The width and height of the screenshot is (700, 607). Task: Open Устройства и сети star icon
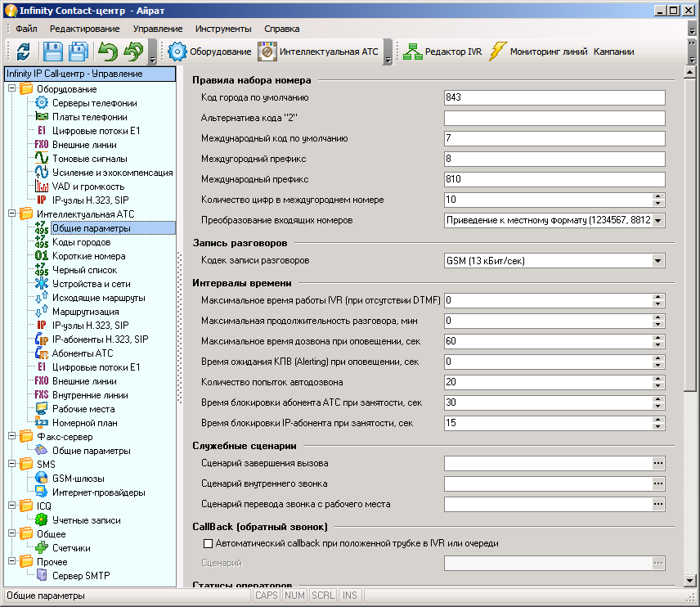point(42,283)
